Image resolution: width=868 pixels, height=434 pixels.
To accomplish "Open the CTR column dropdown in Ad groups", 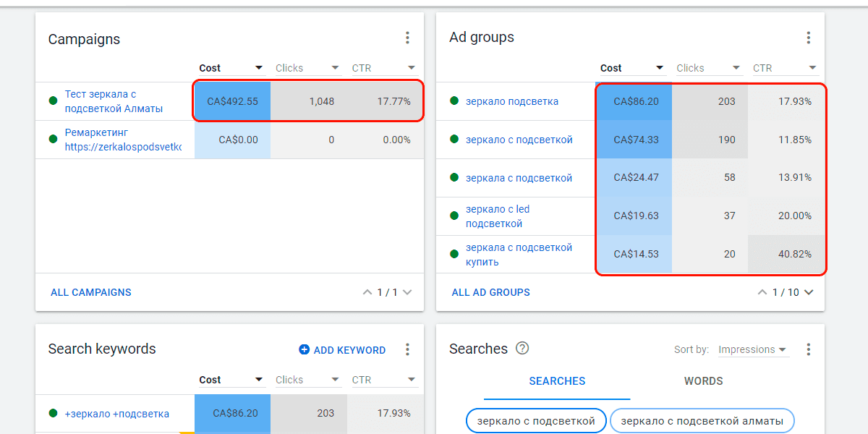I will click(812, 68).
